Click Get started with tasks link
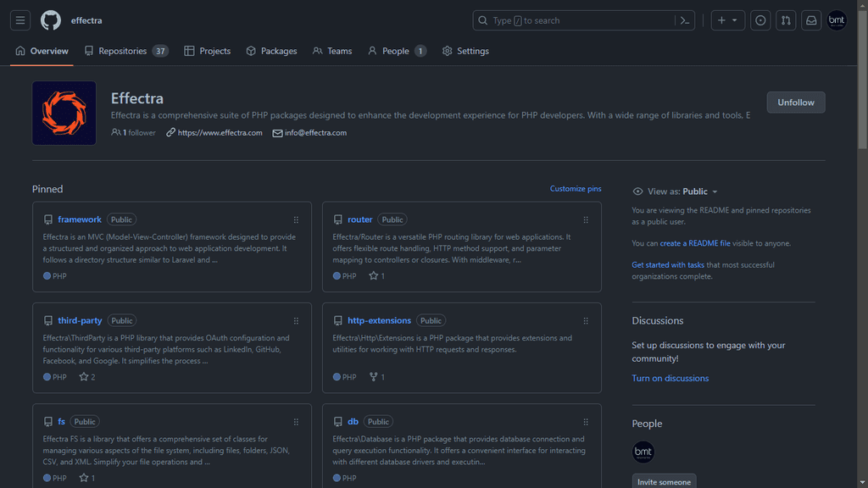The width and height of the screenshot is (868, 488). (668, 265)
